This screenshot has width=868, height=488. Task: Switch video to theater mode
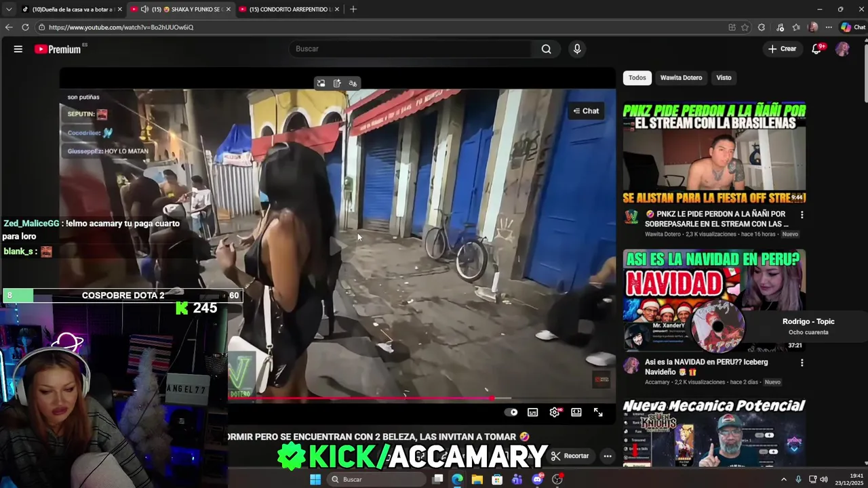(576, 412)
